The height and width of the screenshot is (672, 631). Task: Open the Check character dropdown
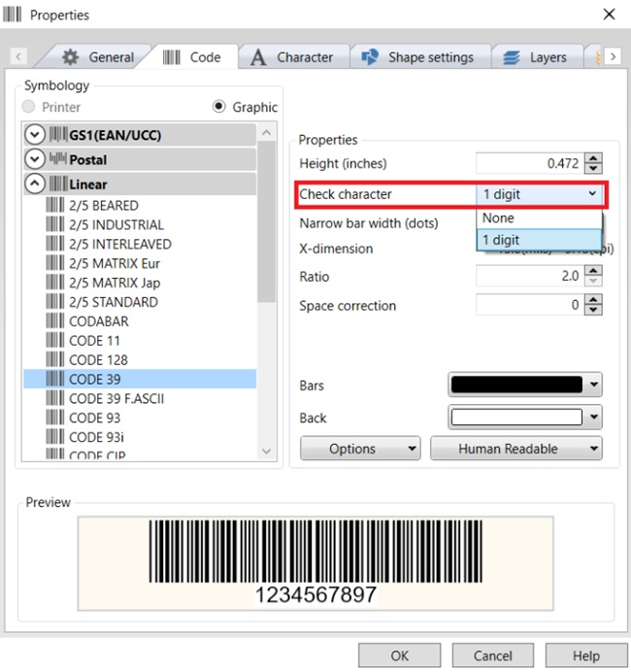(540, 194)
